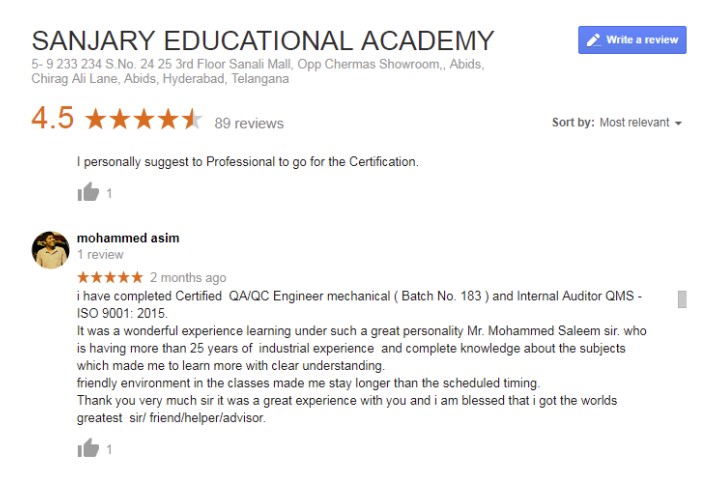Click the pencil icon on Write a review
This screenshot has width=715, height=487.
(594, 40)
